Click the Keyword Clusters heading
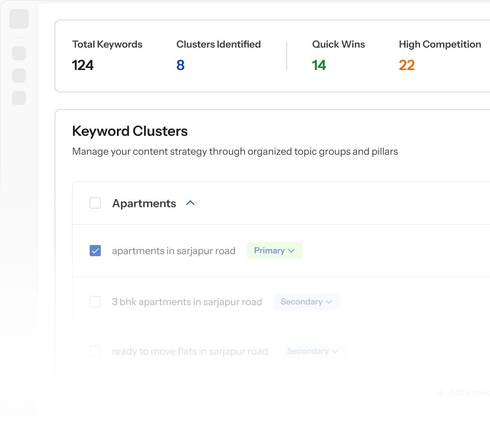 (130, 131)
